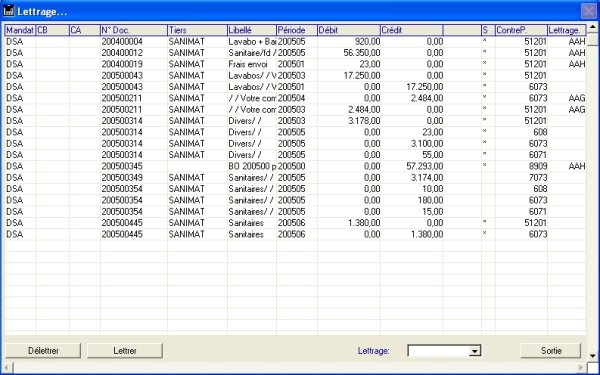Sort by the Crédit column header

412,30
